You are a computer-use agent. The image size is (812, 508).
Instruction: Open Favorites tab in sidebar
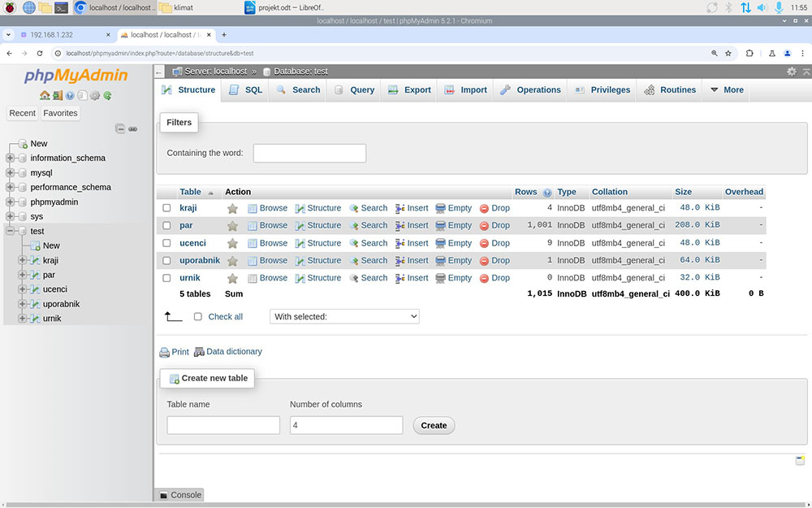tap(60, 113)
